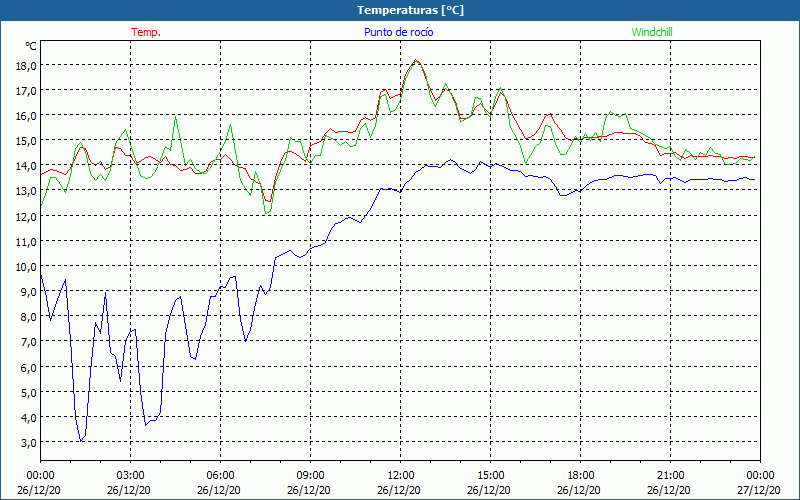Screen dimensions: 800x500
Task: Select the blue Punto de rocío legend label
Action: click(x=398, y=32)
